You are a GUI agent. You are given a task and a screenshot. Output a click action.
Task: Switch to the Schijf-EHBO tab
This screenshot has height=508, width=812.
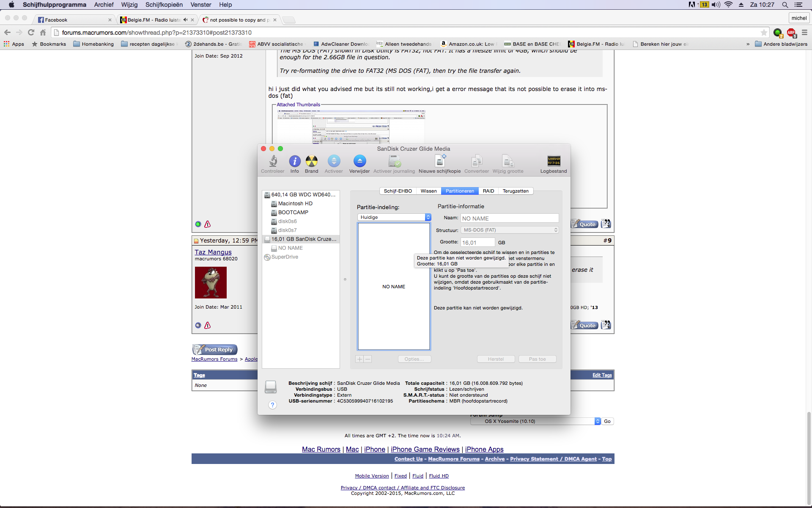pos(398,191)
